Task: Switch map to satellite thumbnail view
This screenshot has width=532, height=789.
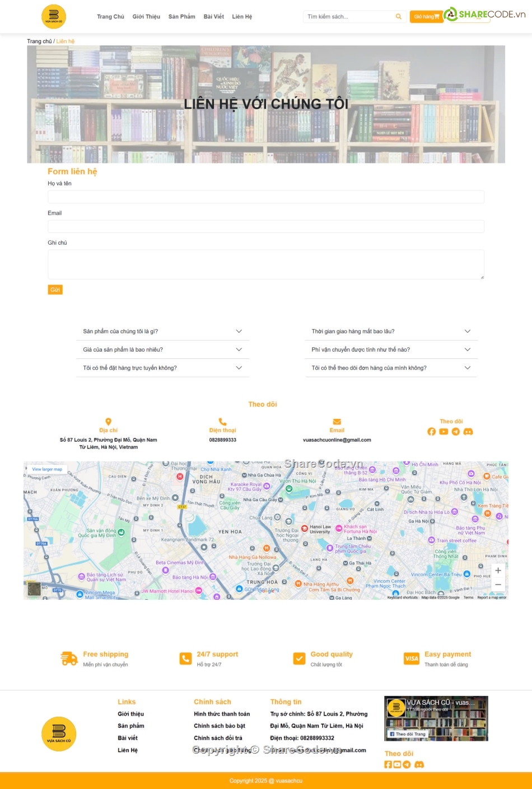Action: (34, 589)
